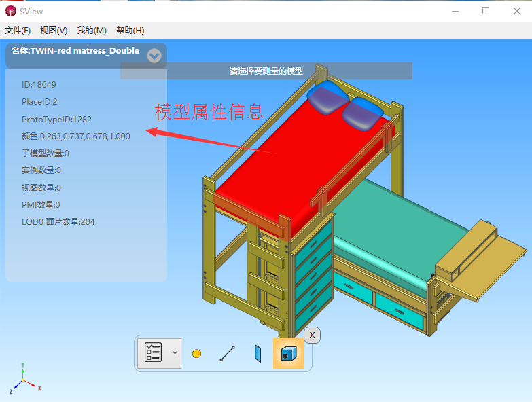The width and height of the screenshot is (532, 402).
Task: Open the 帮助(H) menu
Action: pyautogui.click(x=130, y=31)
